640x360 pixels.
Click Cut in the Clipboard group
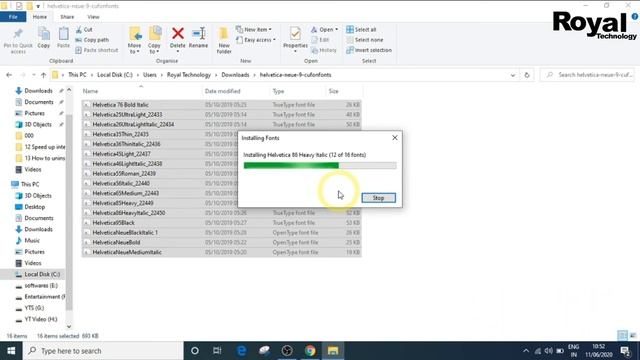point(84,30)
